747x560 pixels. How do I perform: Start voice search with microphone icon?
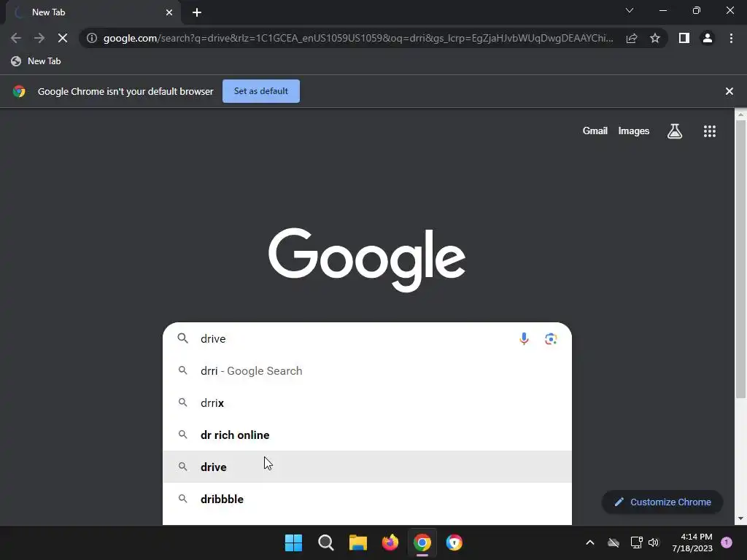524,338
